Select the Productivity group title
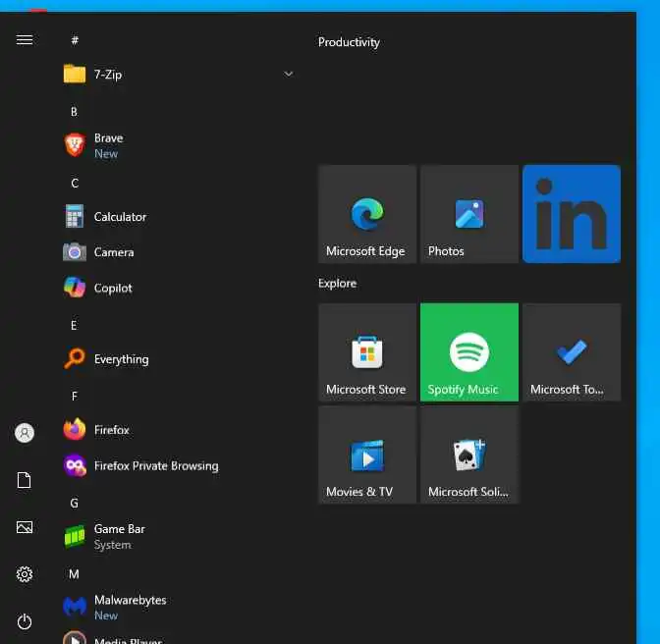Viewport: 660px width, 644px height. click(x=349, y=42)
